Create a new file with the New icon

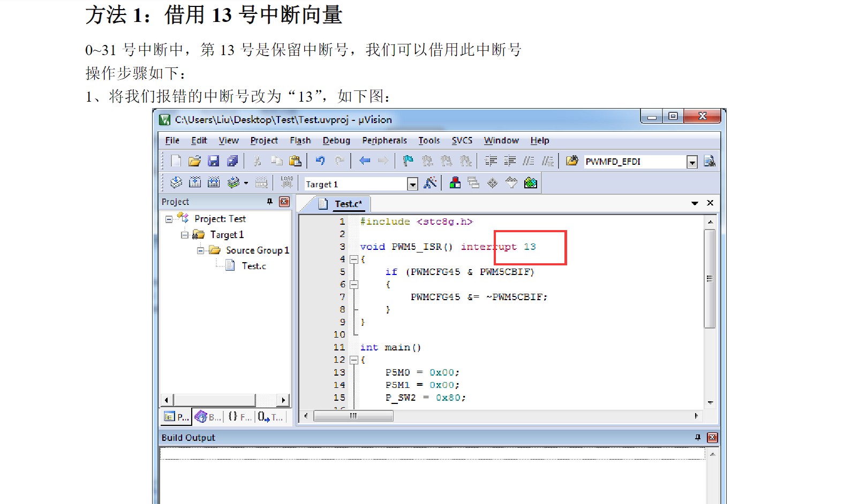(176, 161)
